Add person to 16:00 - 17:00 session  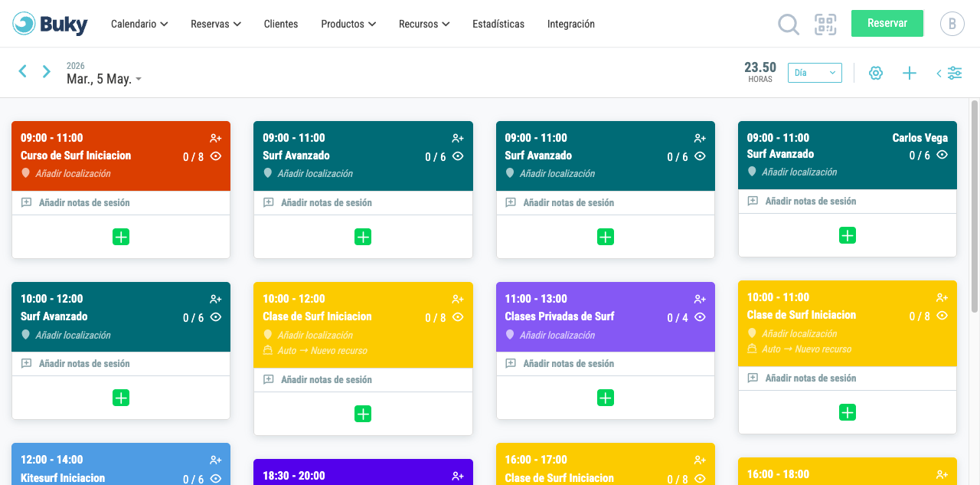pos(700,460)
